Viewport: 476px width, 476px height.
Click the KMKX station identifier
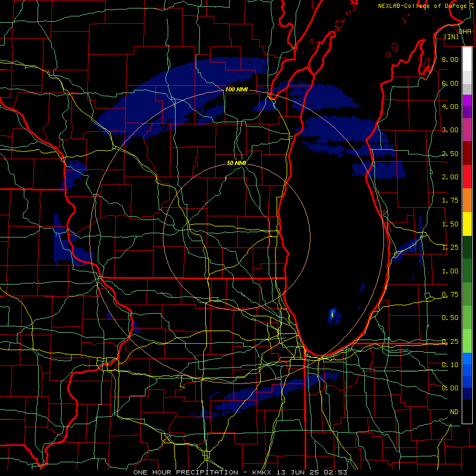(x=262, y=472)
